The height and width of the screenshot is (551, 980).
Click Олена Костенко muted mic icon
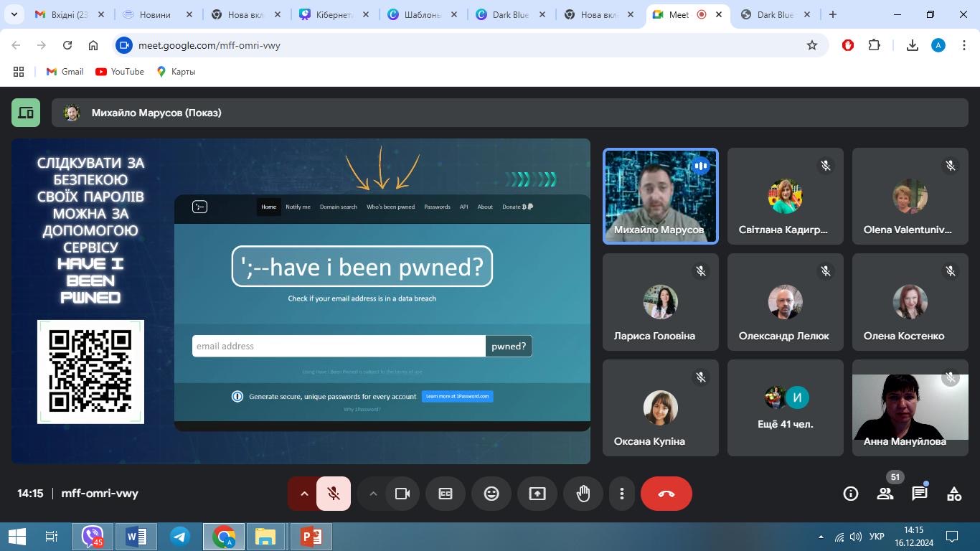click(x=951, y=271)
